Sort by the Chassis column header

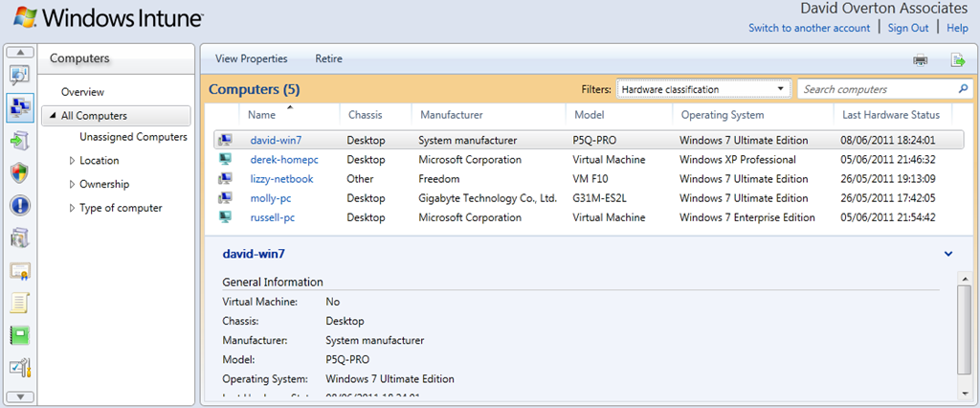365,115
